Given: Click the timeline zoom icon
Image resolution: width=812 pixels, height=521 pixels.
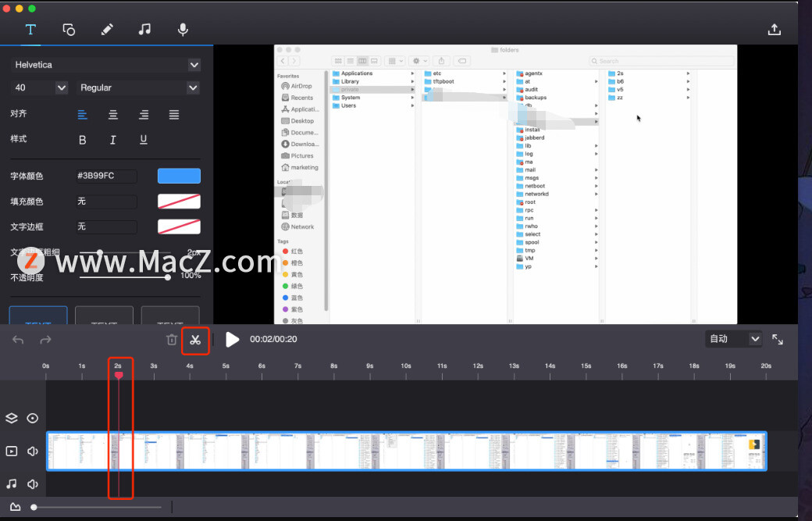Looking at the screenshot, I should click(x=15, y=507).
